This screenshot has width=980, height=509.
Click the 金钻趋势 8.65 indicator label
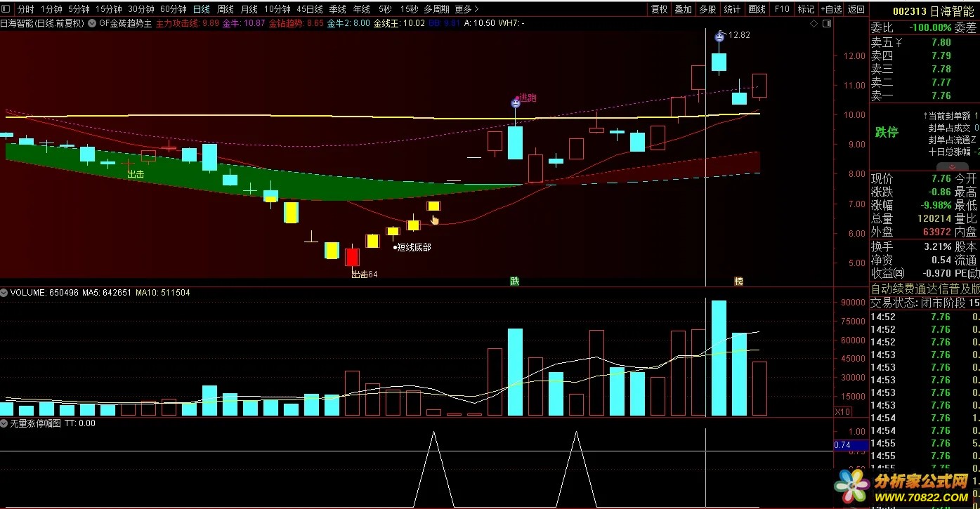pos(296,23)
